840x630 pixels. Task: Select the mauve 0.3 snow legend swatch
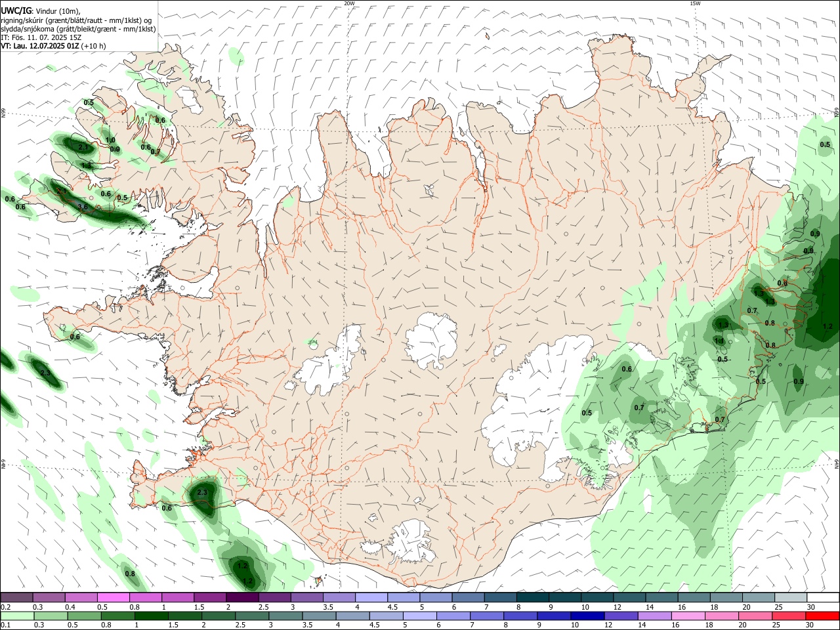(x=49, y=598)
